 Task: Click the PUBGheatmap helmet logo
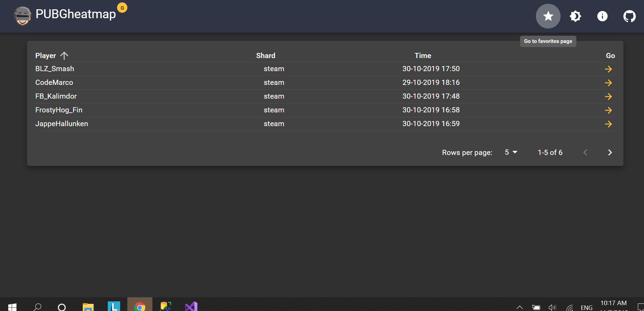[x=22, y=16]
